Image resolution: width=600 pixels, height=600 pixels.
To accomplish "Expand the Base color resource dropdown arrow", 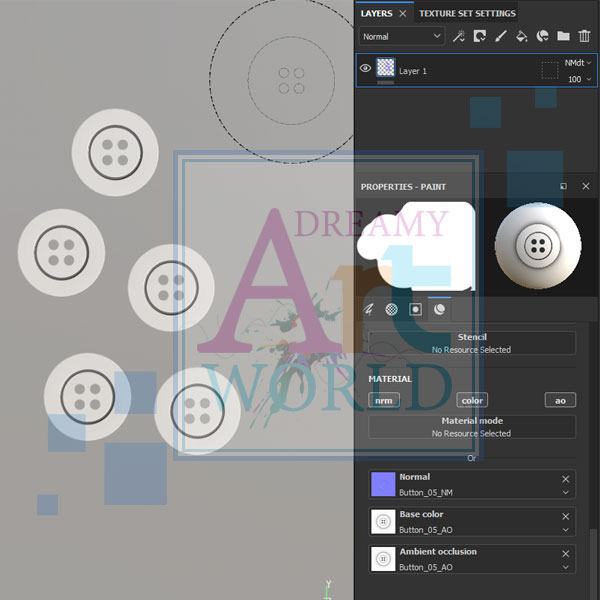I will click(566, 530).
